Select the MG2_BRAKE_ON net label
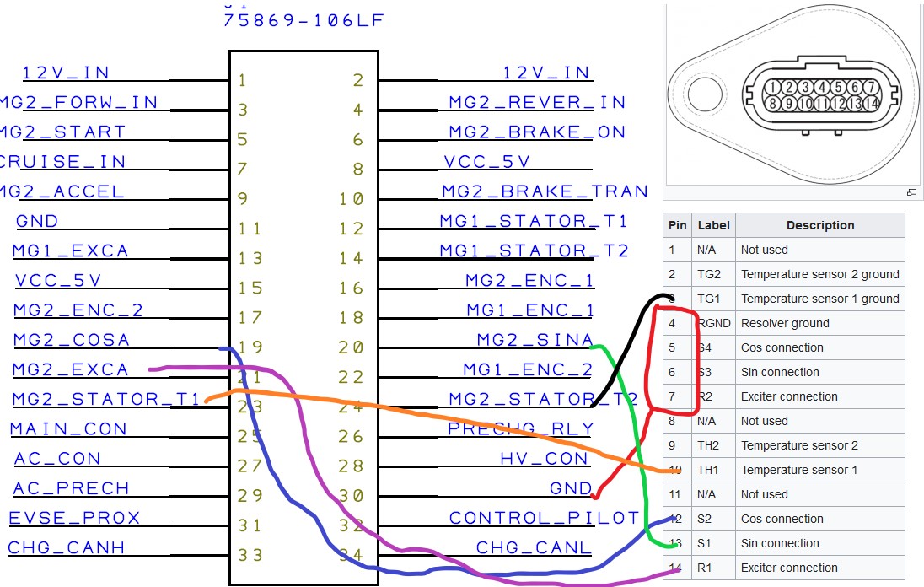This screenshot has width=924, height=587. pos(537,132)
